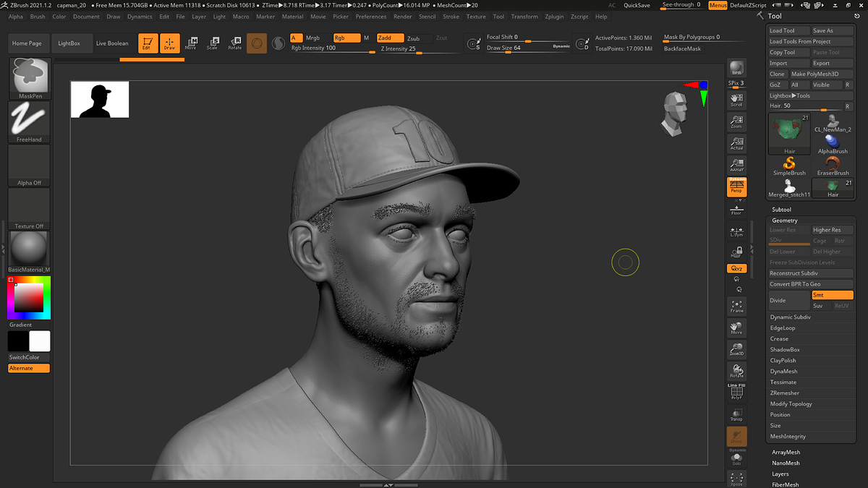Viewport: 868px width, 488px height.
Task: Select the Draw mode button
Action: click(x=169, y=43)
